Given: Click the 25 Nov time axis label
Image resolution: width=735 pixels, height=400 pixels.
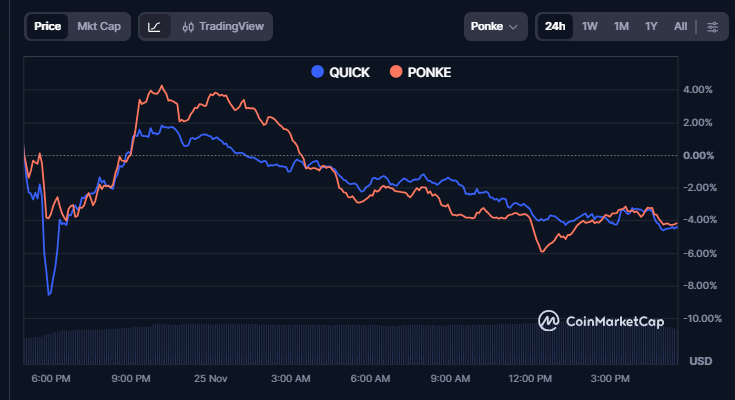Looking at the screenshot, I should pyautogui.click(x=211, y=379).
